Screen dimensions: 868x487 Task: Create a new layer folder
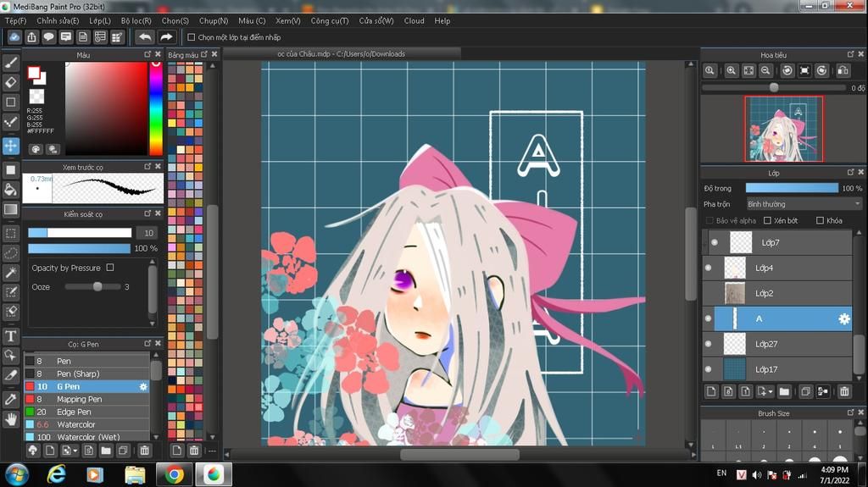click(x=784, y=392)
